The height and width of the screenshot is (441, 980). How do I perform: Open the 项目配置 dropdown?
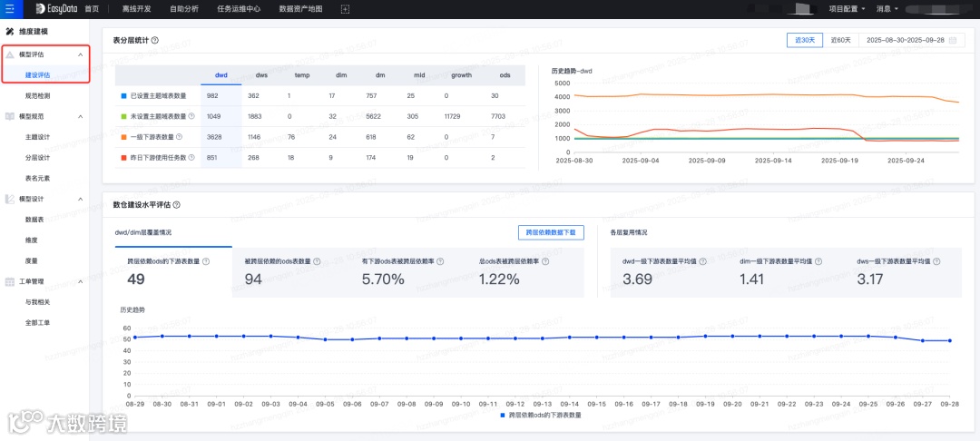click(x=847, y=9)
